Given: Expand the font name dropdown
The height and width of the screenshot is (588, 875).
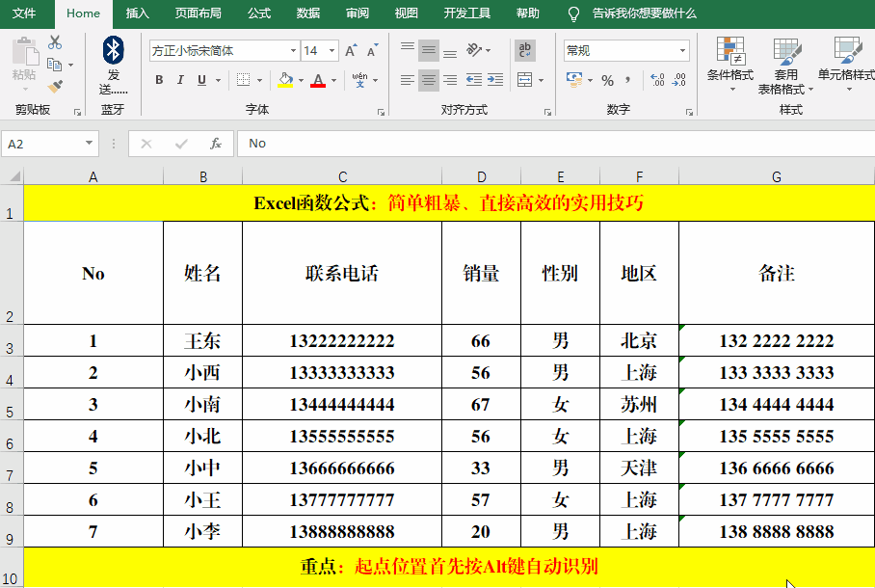Looking at the screenshot, I should 293,51.
